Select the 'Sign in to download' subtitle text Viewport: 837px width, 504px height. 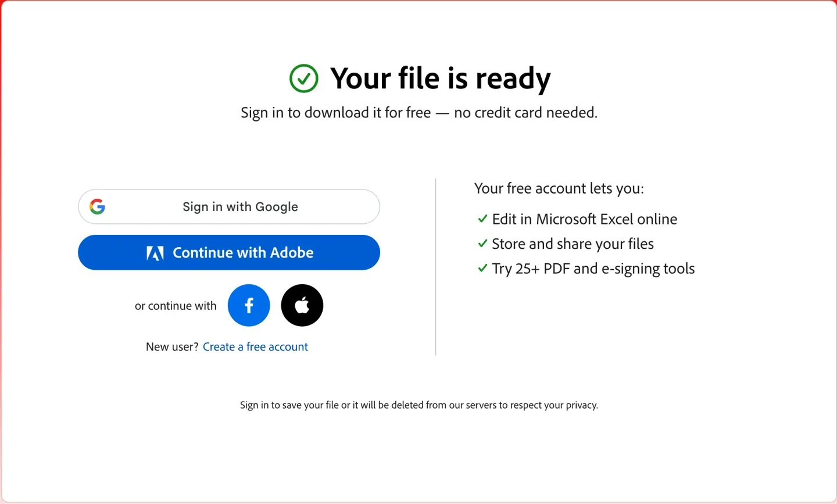coord(419,112)
